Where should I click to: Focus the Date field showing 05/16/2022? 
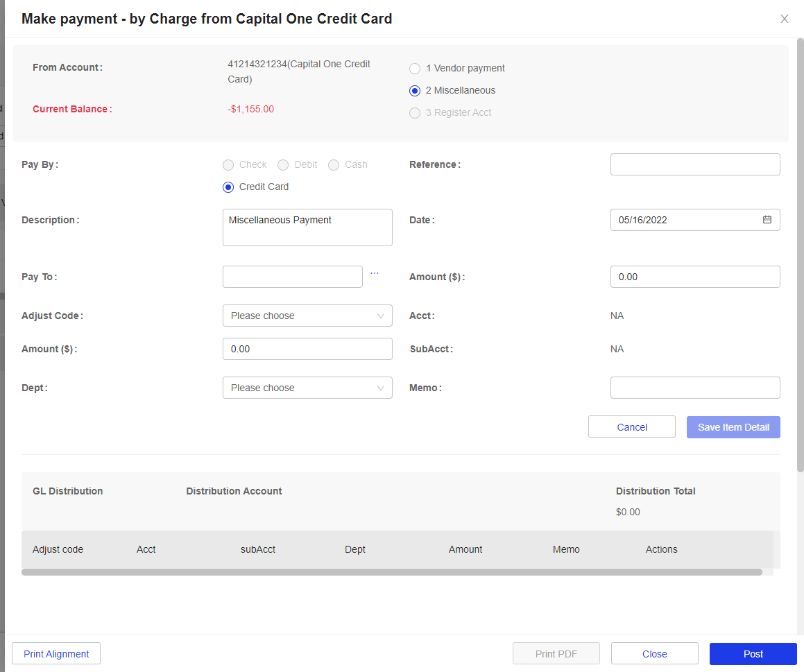point(695,220)
